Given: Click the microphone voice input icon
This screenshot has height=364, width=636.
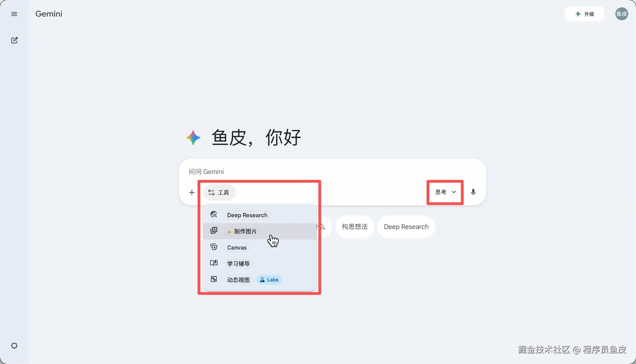Looking at the screenshot, I should 473,192.
